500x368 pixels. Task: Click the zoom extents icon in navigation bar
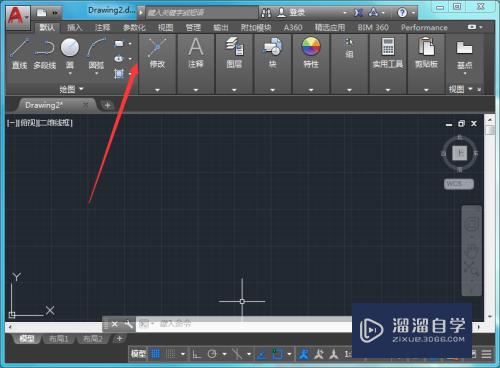471,269
